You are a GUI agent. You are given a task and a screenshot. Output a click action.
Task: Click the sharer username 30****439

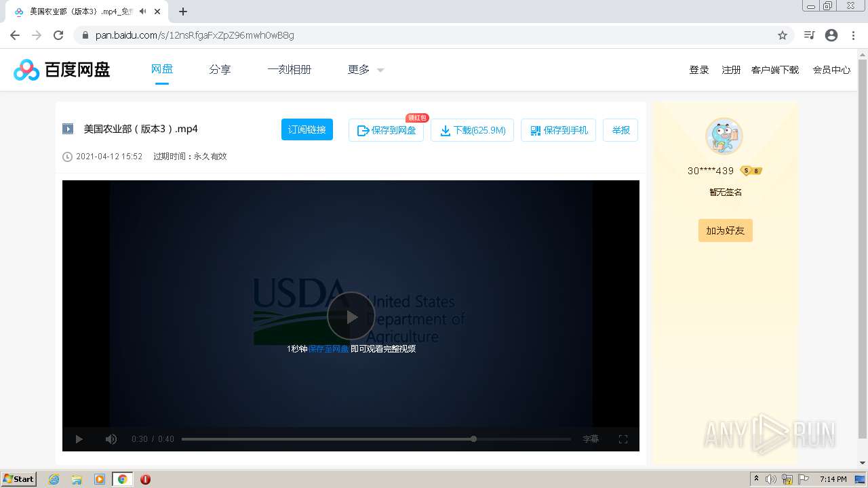click(x=711, y=171)
